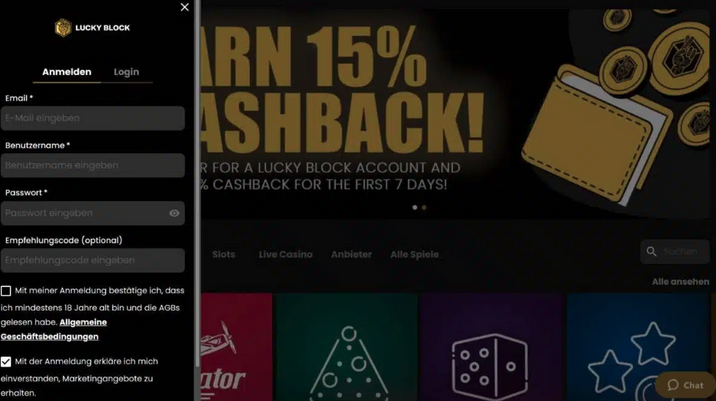The height and width of the screenshot is (401, 716).
Task: Click the panel's vertical scrollbar
Action: click(197, 183)
